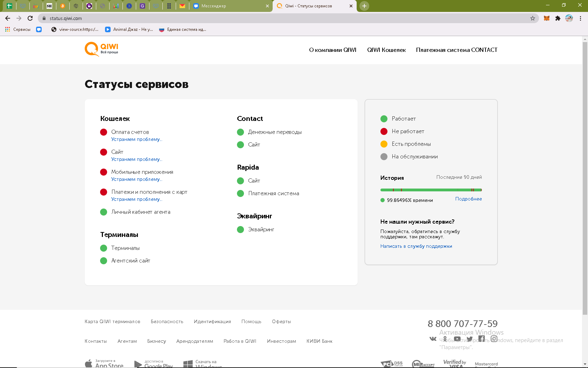Open the blue chat bookmark icon

[x=39, y=29]
